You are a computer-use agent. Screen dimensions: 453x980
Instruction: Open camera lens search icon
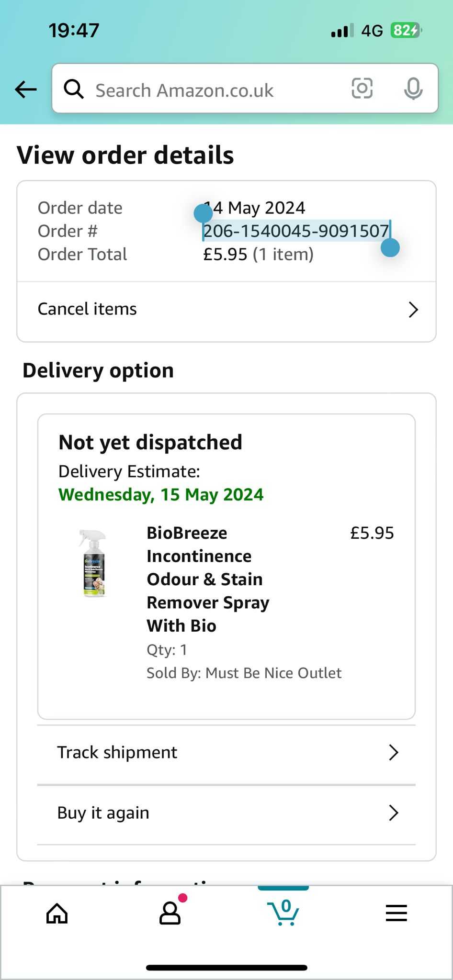(x=362, y=88)
